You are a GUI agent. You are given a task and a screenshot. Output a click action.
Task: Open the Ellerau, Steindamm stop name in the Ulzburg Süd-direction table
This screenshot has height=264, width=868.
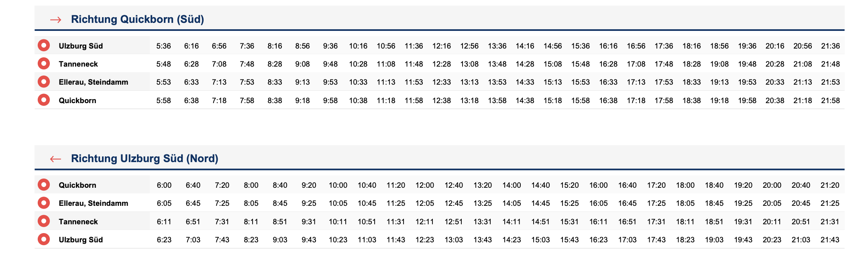coord(94,203)
